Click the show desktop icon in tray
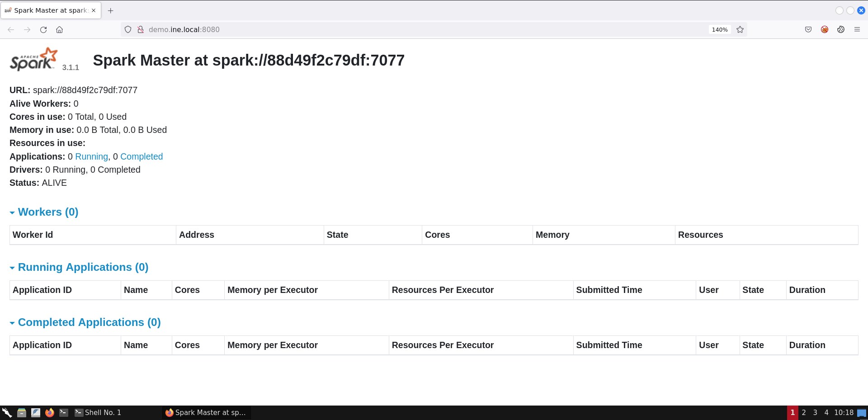The height and width of the screenshot is (420, 868). tap(862, 412)
